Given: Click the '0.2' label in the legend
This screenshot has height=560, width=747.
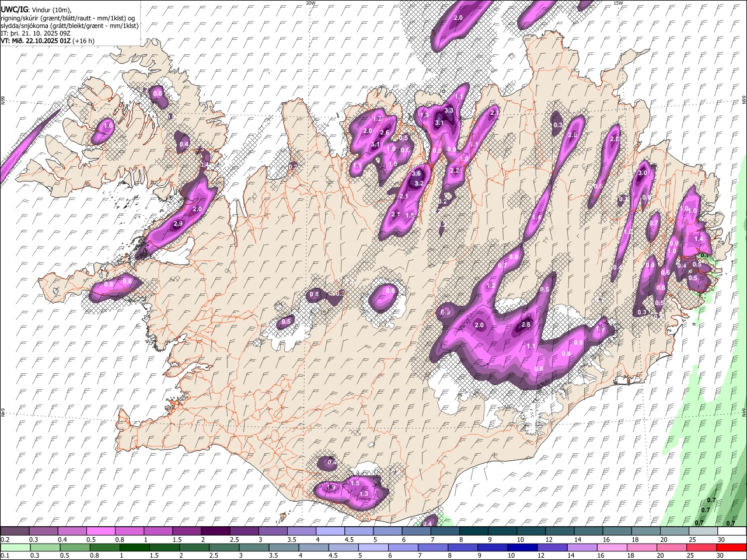Looking at the screenshot, I should (5, 540).
